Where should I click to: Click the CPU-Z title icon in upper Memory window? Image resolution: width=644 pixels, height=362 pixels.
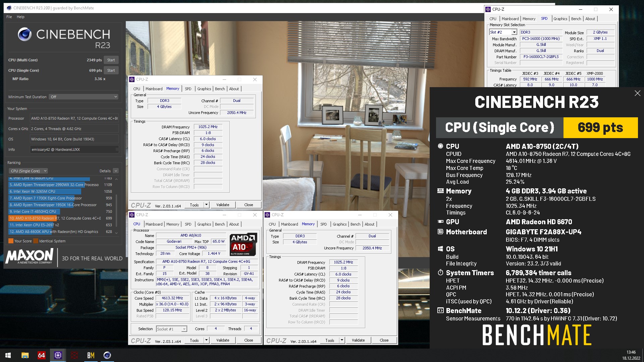132,79
